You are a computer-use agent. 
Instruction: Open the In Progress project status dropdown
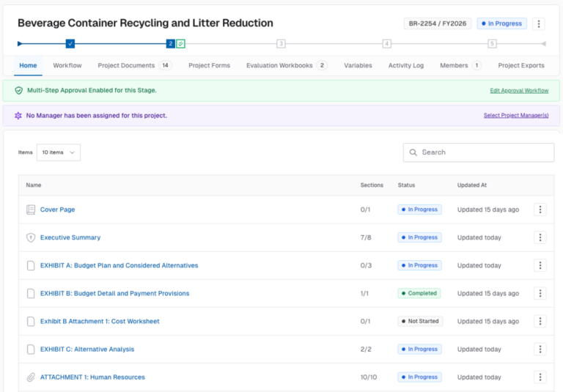501,23
